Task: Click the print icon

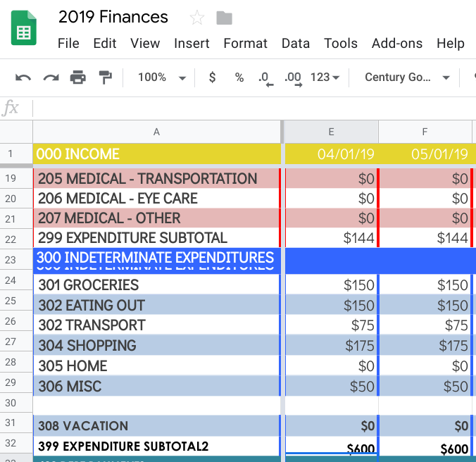Action: 77,77
